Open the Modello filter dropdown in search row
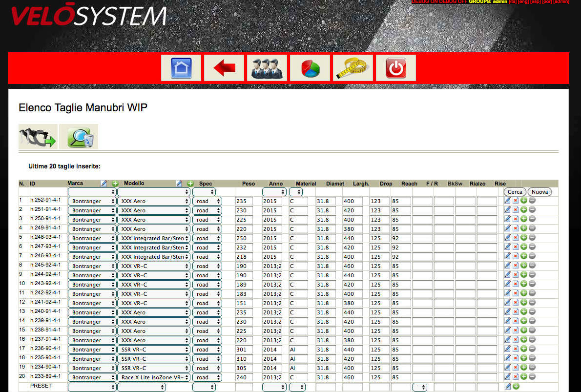The height and width of the screenshot is (392, 581). pyautogui.click(x=154, y=192)
